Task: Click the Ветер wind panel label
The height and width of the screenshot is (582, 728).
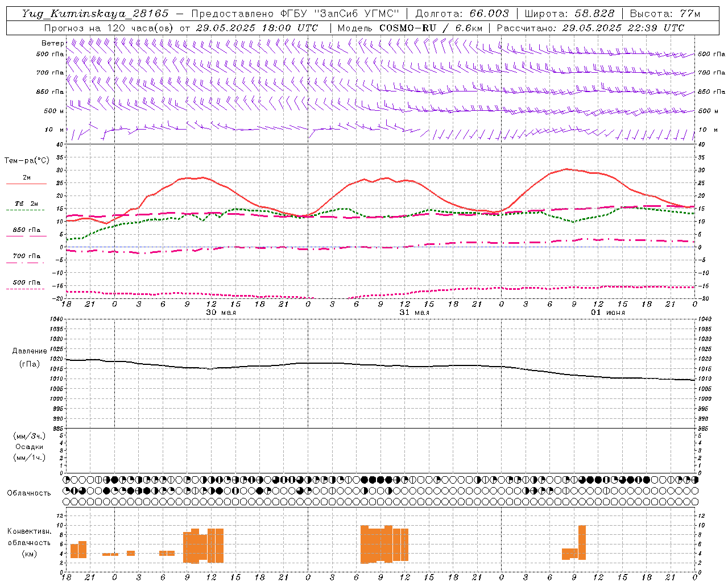Action: 52,43
